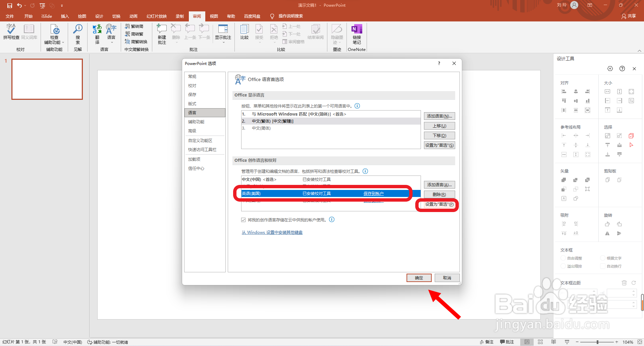Click the 删除(R) button
644x346 pixels.
[439, 195]
